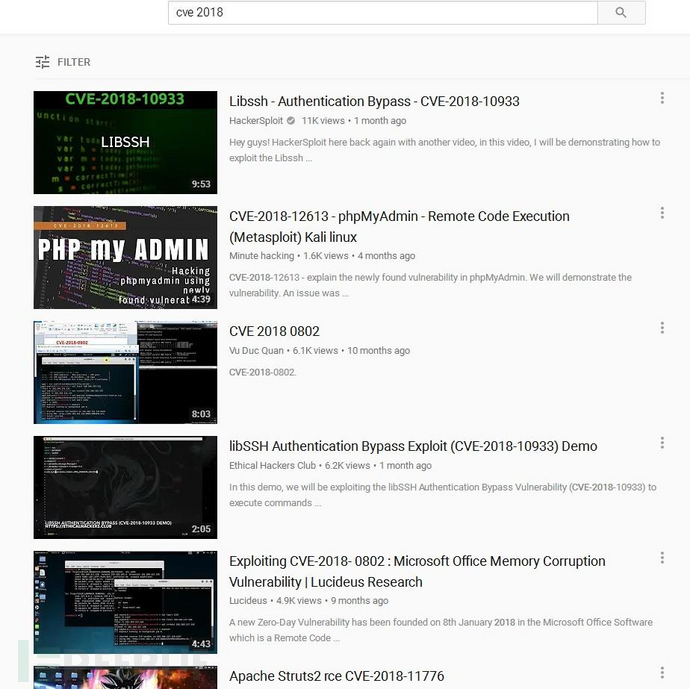Visit the HackerSploit channel
Screen dimensions: 690x689
(256, 121)
